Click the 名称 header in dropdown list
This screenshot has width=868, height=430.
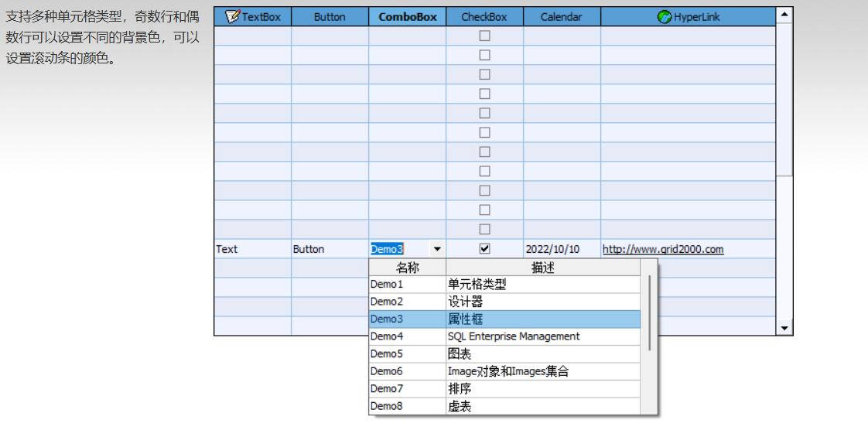[407, 268]
